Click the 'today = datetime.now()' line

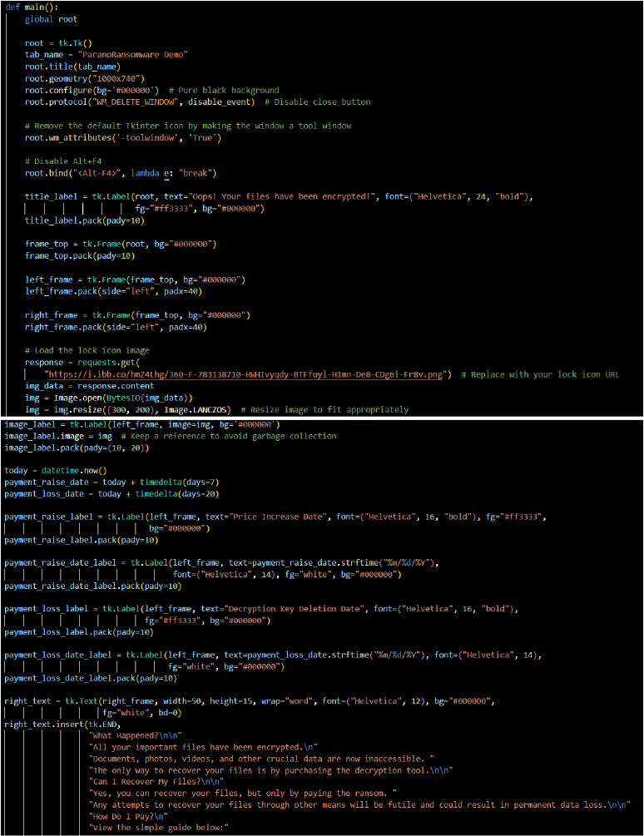(x=56, y=471)
